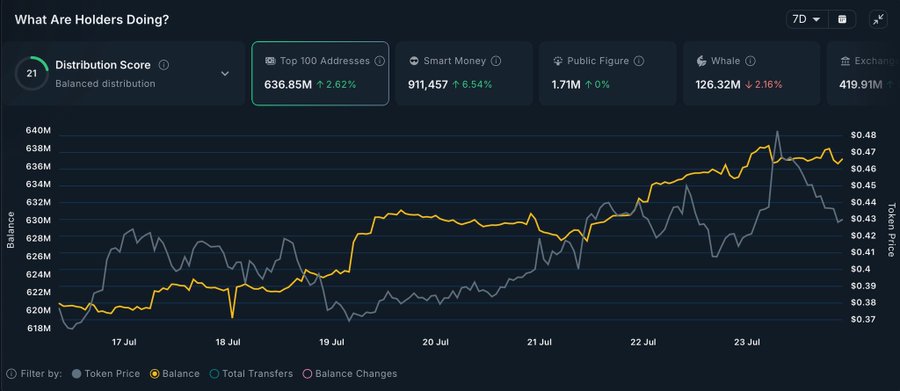
Task: Click the Smart Money face icon
Action: click(414, 61)
